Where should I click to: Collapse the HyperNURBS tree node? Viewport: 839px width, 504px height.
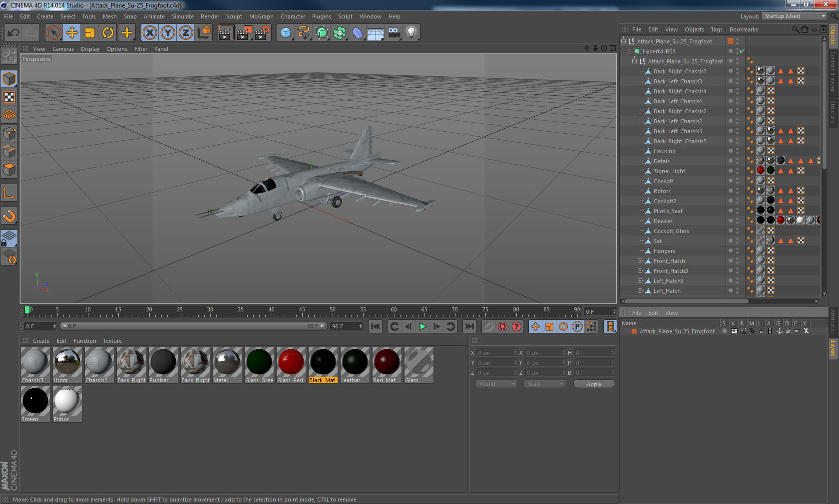tap(629, 51)
